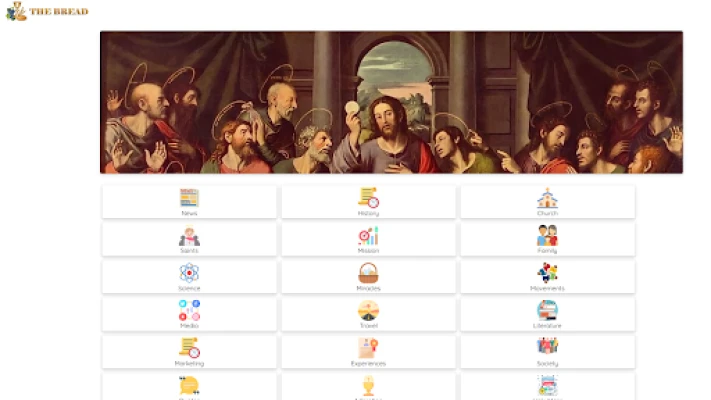
Task: Open the History category
Action: click(368, 201)
